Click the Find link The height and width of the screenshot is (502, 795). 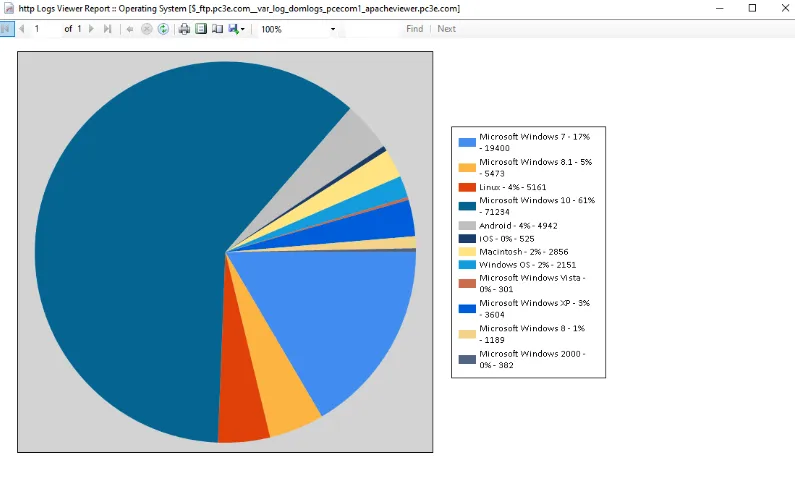415,29
